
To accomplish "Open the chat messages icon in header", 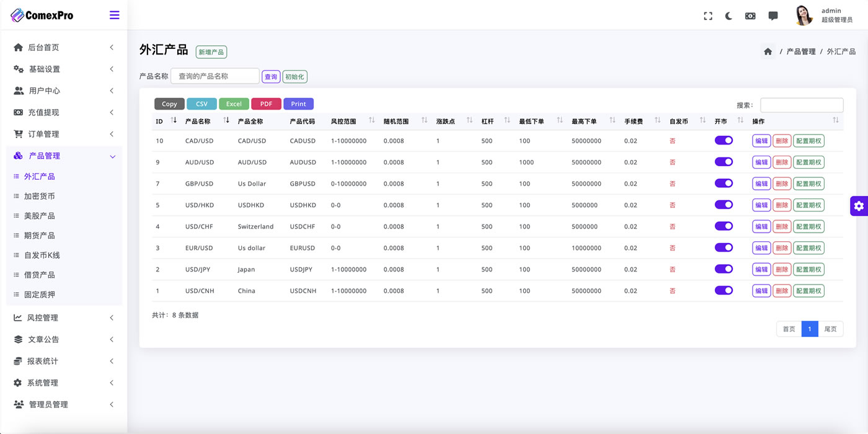I will [773, 16].
